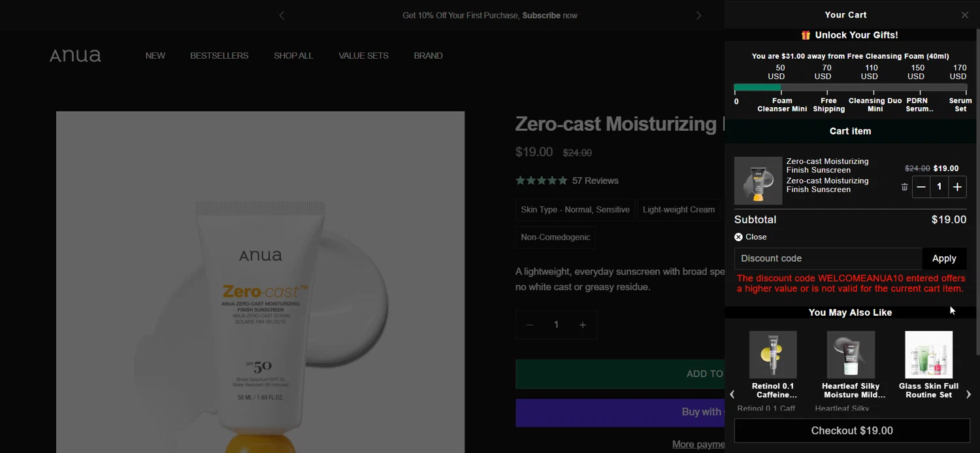
Task: Click the Anua logo
Action: [75, 56]
